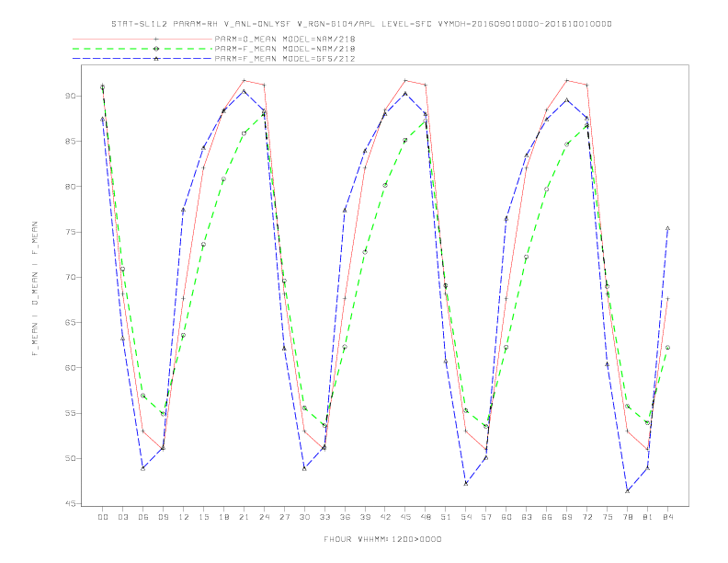Click the x-axis forecast hour label 39

tap(365, 517)
